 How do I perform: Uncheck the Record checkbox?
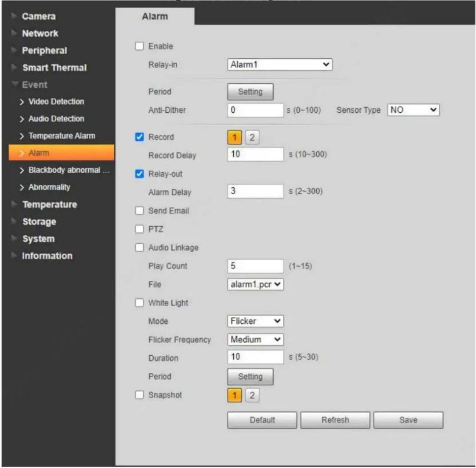139,137
